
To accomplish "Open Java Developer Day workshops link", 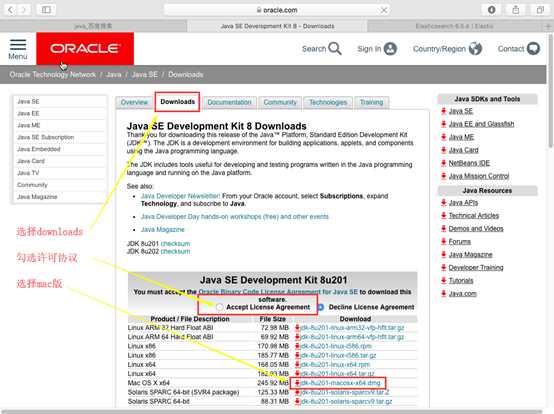I will [x=235, y=217].
